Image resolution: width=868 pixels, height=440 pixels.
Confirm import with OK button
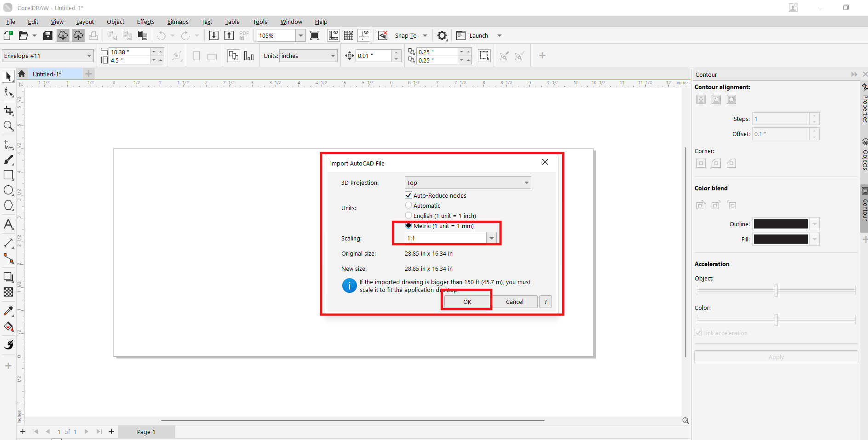[x=467, y=302]
